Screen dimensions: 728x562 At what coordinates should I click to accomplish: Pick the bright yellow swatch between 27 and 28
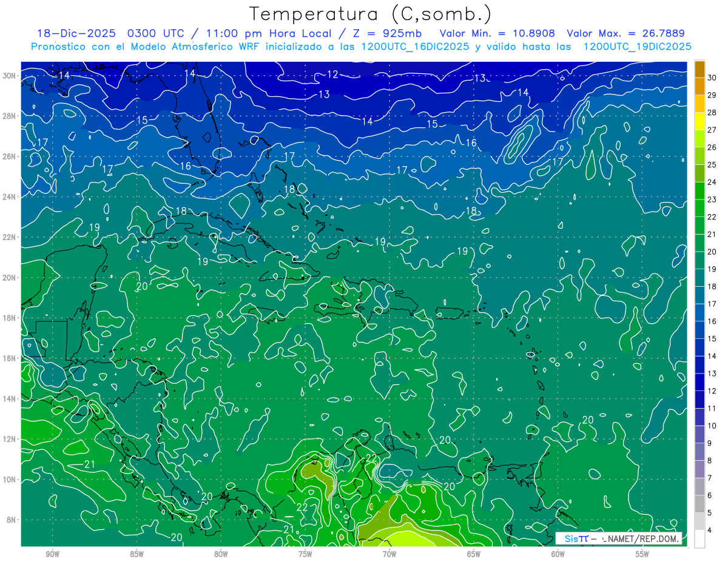pyautogui.click(x=699, y=121)
